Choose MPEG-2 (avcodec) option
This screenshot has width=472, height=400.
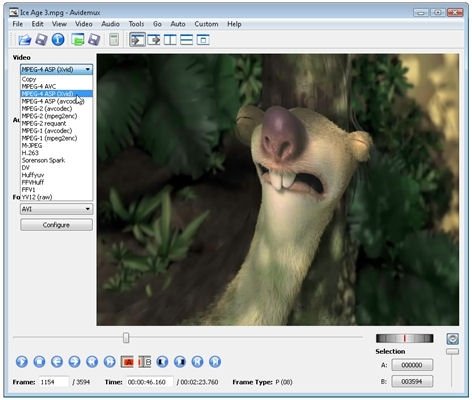57,108
